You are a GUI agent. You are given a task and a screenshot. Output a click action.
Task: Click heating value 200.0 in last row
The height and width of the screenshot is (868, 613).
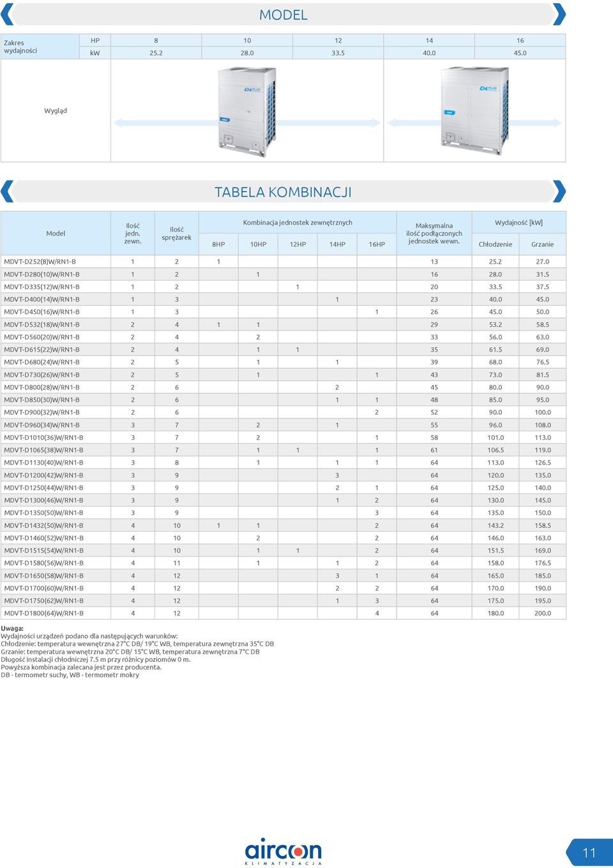543,613
